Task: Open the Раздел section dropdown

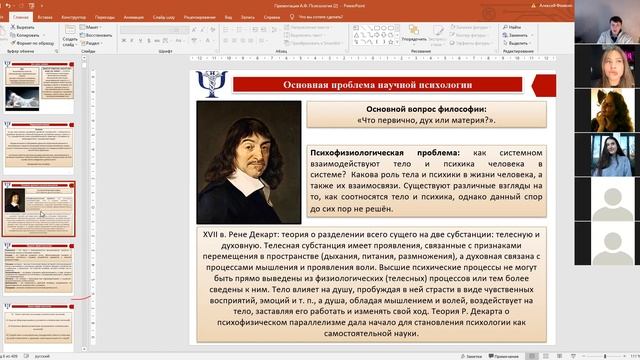Action: click(x=91, y=43)
